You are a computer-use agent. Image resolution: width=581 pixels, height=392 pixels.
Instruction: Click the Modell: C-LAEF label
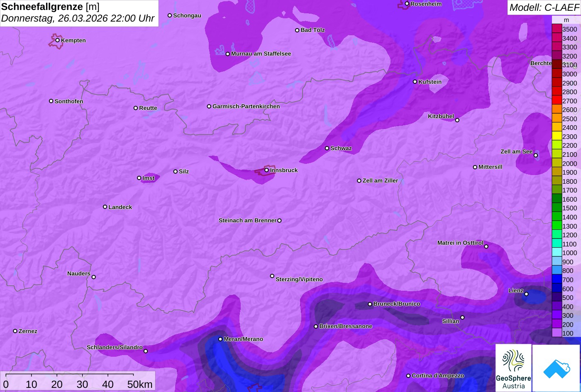(x=544, y=7)
